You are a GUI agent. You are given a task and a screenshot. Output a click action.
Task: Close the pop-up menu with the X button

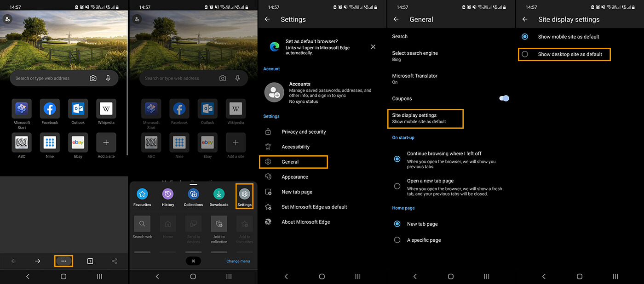click(193, 261)
